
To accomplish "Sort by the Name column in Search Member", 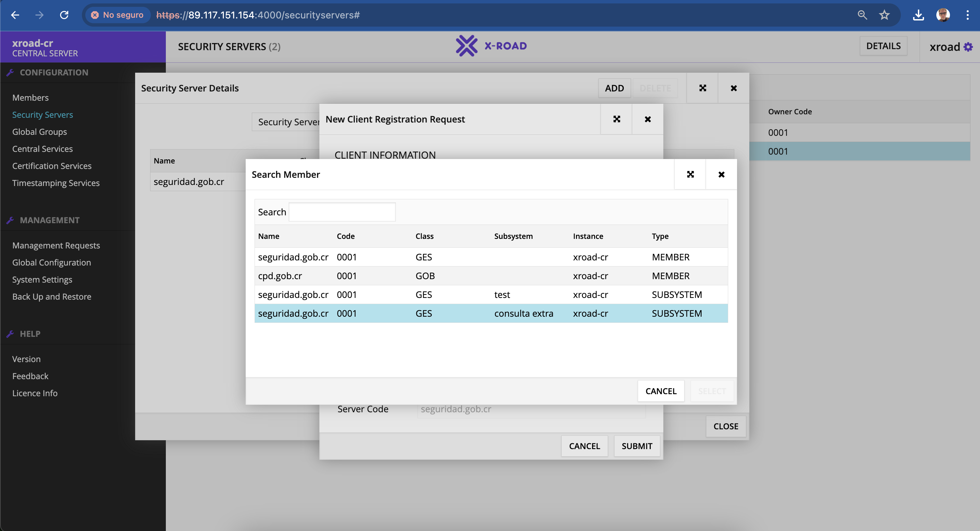I will tap(269, 236).
